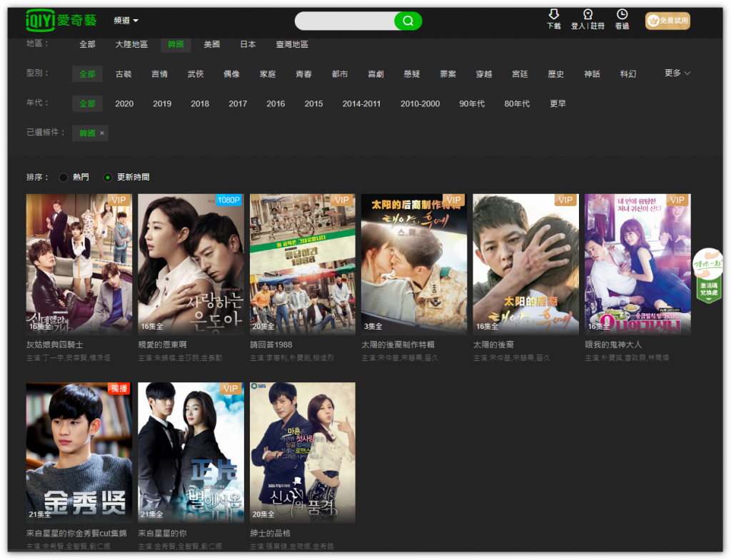Choose genre 武俠

(x=196, y=74)
